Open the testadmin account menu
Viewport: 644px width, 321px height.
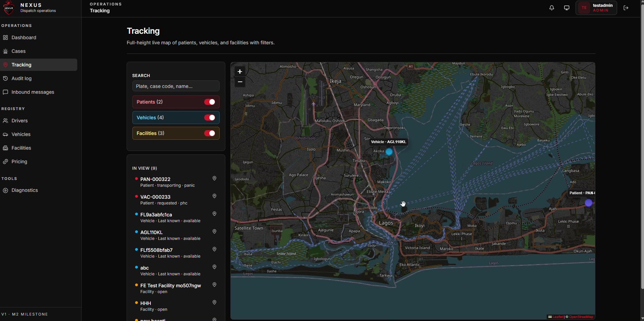(597, 8)
